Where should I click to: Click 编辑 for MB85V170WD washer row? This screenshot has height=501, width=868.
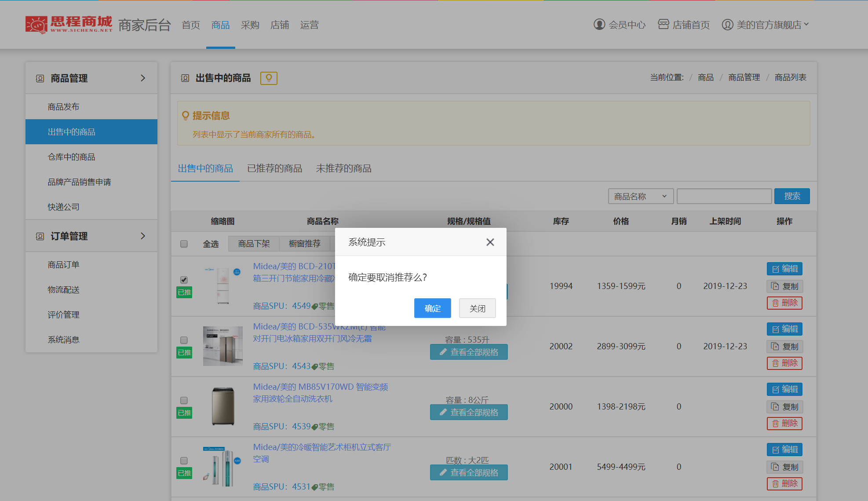(784, 389)
